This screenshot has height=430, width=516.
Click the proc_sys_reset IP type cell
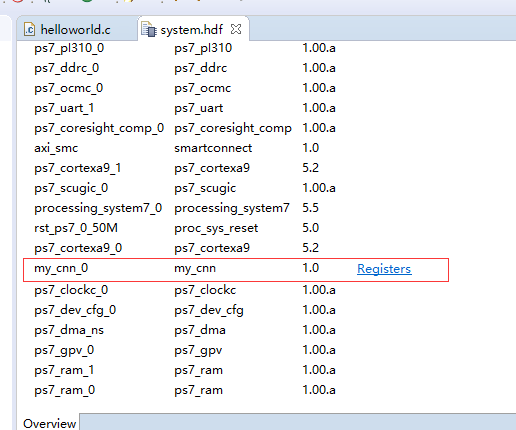click(x=216, y=228)
